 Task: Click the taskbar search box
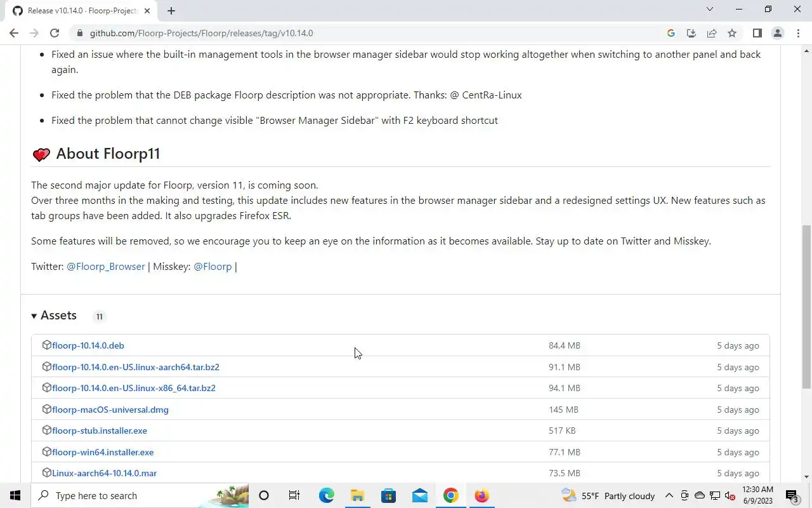pos(140,495)
